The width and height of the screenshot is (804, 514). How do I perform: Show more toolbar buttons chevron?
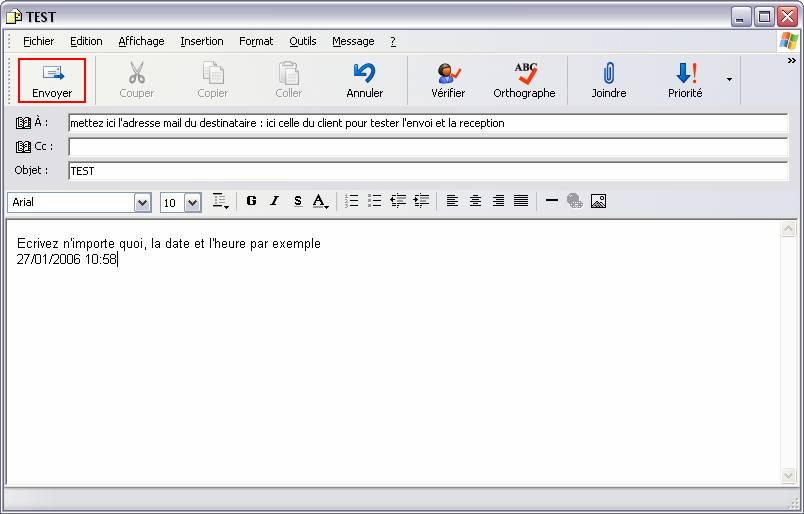coord(792,61)
